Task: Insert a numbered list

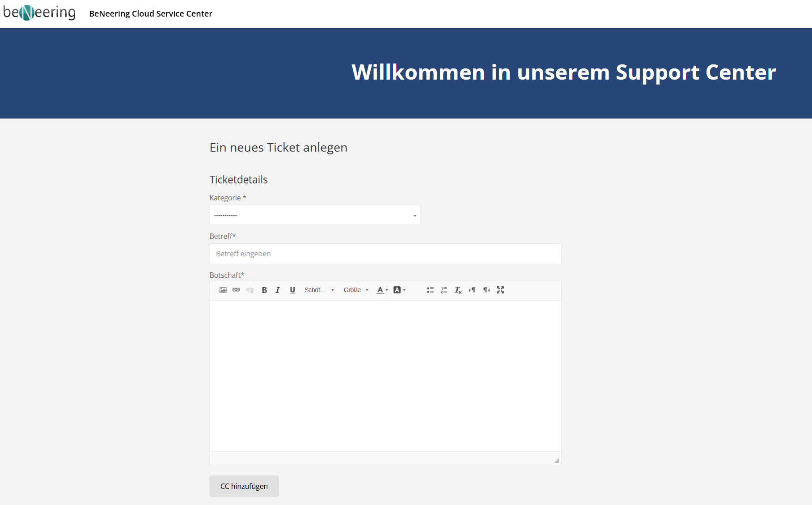Action: 444,290
